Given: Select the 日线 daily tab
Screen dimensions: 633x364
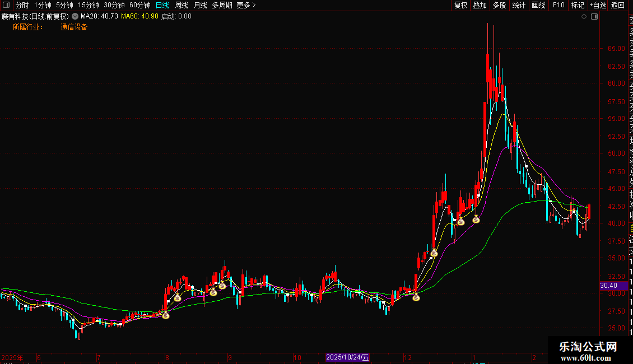Looking at the screenshot, I should 162,5.
